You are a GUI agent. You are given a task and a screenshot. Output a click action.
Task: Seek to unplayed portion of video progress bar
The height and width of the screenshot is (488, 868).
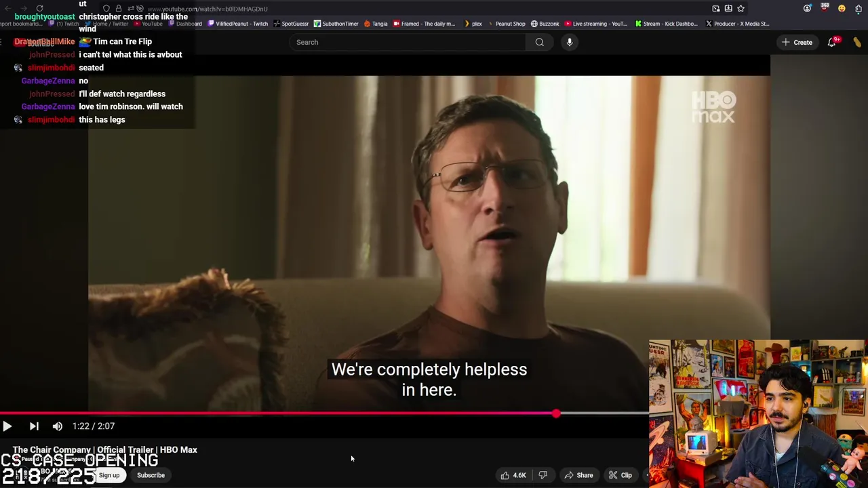tap(604, 413)
